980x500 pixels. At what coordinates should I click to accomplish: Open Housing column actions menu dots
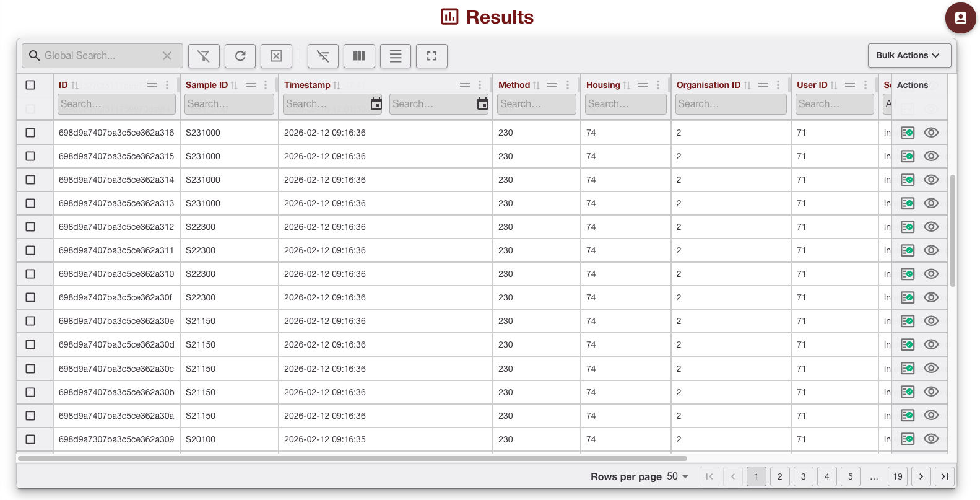point(658,85)
